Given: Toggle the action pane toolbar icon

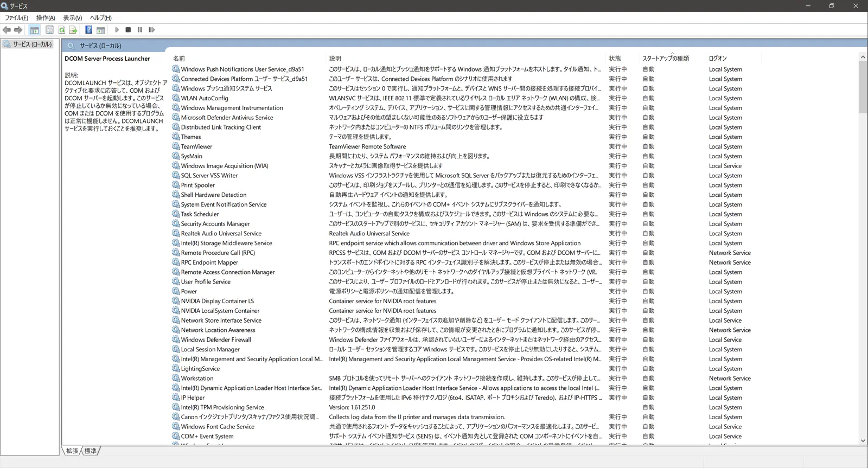Looking at the screenshot, I should [x=100, y=30].
